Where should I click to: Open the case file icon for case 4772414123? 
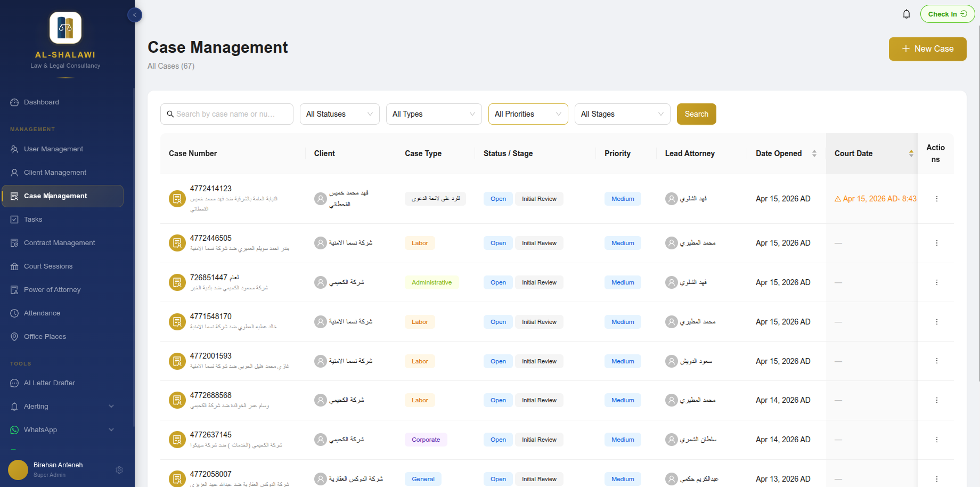pyautogui.click(x=177, y=198)
